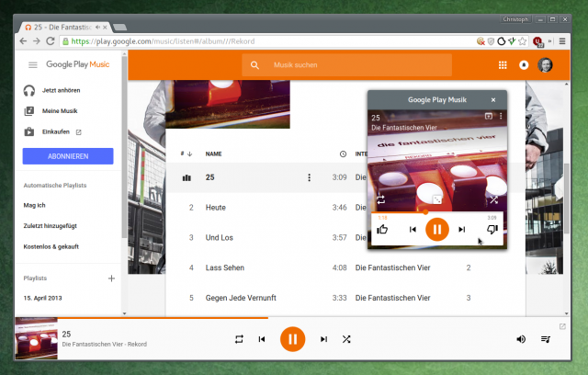Click the ABONNIEREN button
Image resolution: width=588 pixels, height=375 pixels.
tap(68, 156)
